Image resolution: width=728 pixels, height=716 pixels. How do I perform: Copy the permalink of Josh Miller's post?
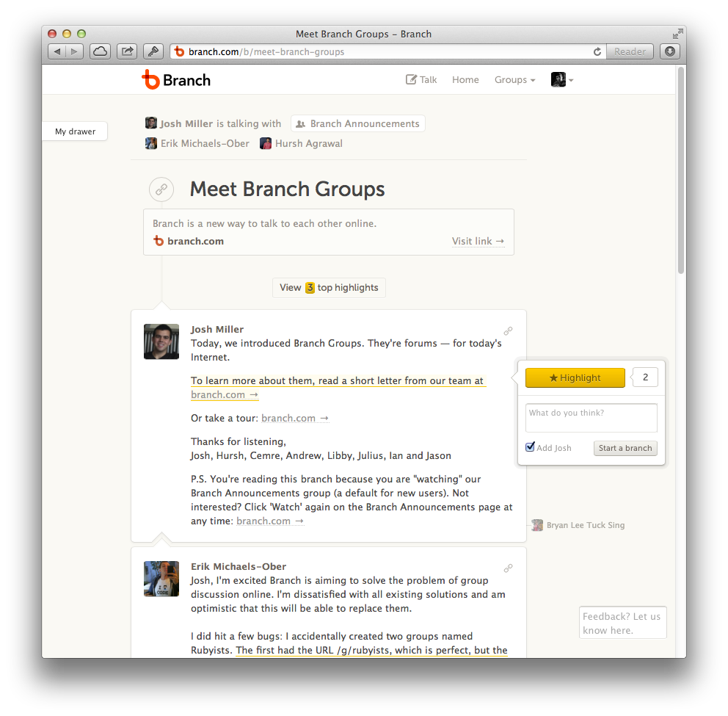point(509,330)
